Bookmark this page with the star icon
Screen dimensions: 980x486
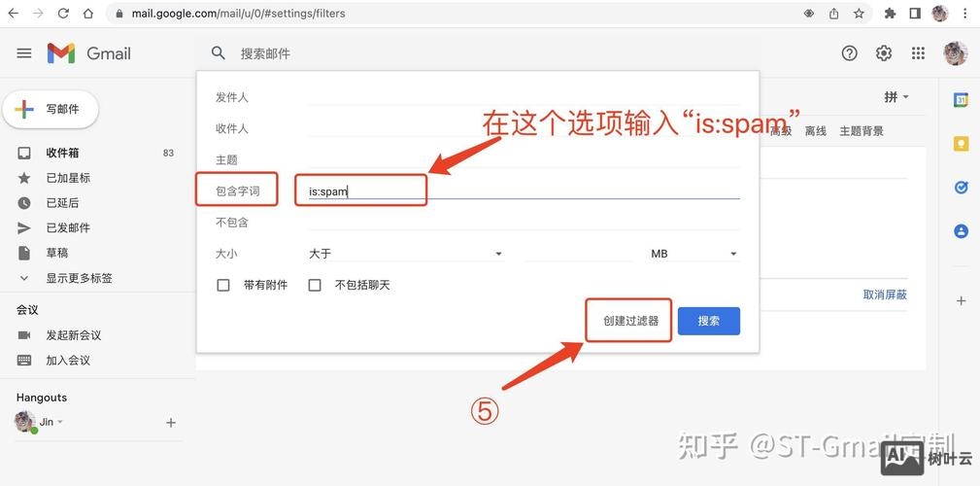tap(859, 14)
